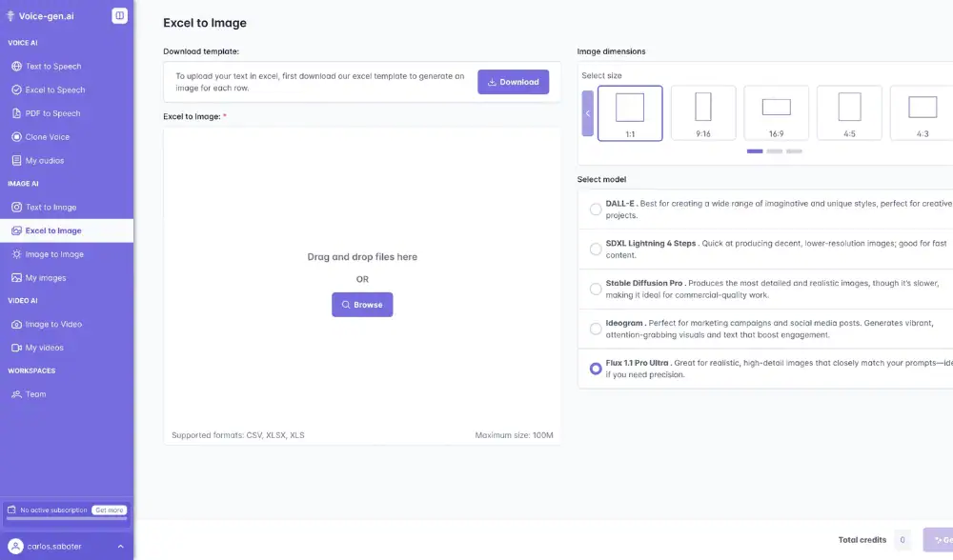Open the Excel to Speech menu item
Image resolution: width=953 pixels, height=560 pixels.
tap(55, 90)
